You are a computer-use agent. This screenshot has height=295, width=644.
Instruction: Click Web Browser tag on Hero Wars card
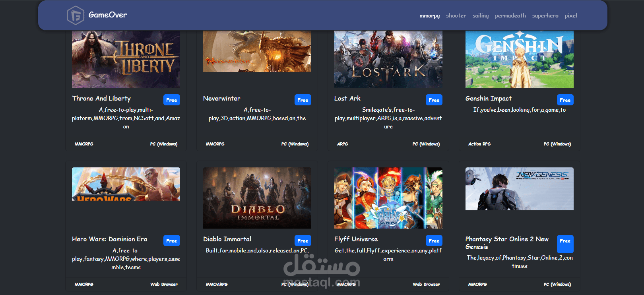tap(164, 284)
